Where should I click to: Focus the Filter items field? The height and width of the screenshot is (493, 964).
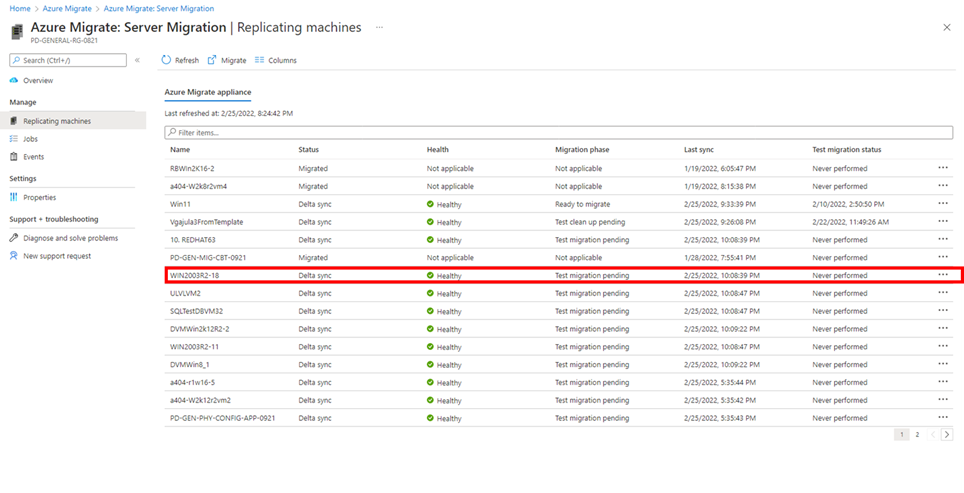pyautogui.click(x=559, y=132)
